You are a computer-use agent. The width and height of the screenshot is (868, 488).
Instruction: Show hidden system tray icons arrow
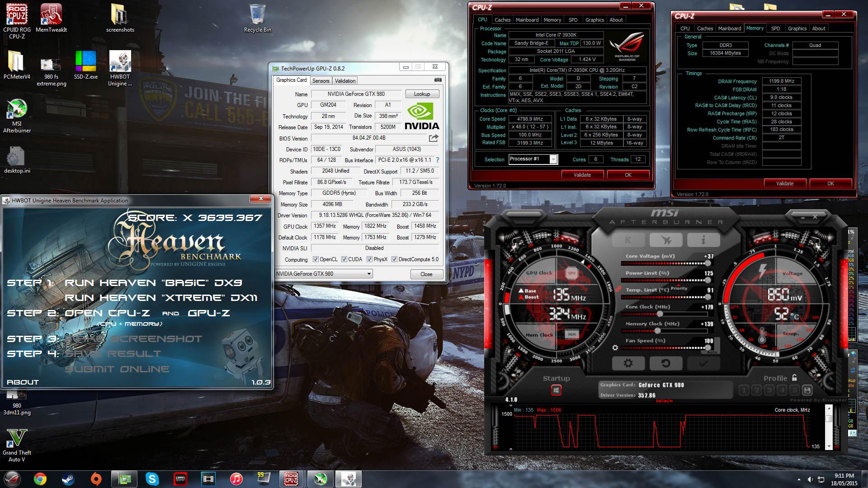coord(799,479)
